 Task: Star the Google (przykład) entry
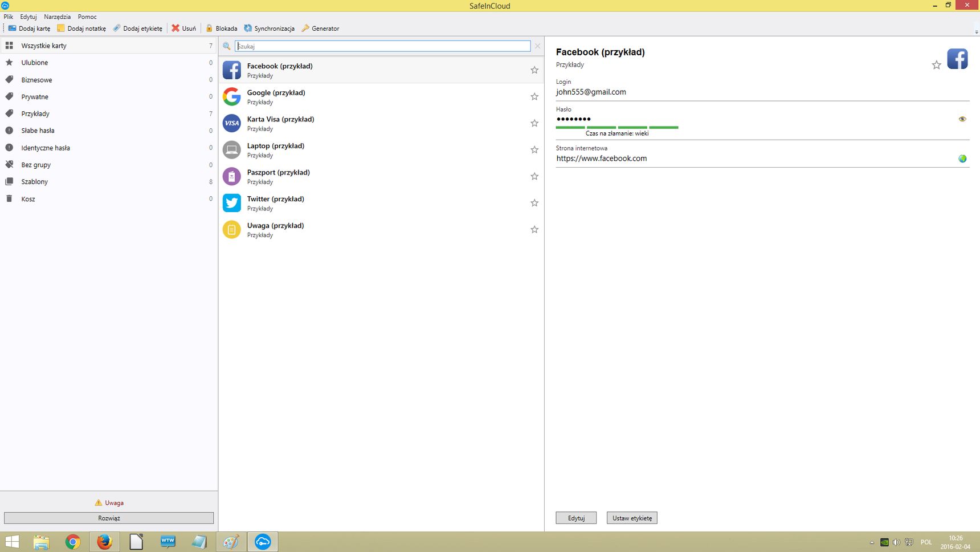(534, 96)
